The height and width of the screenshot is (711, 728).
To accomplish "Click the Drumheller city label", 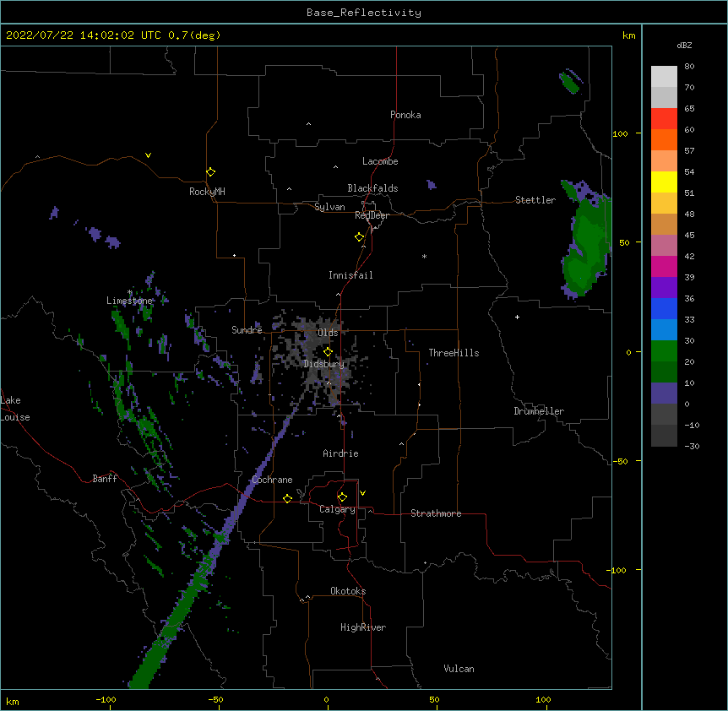I will [x=539, y=411].
